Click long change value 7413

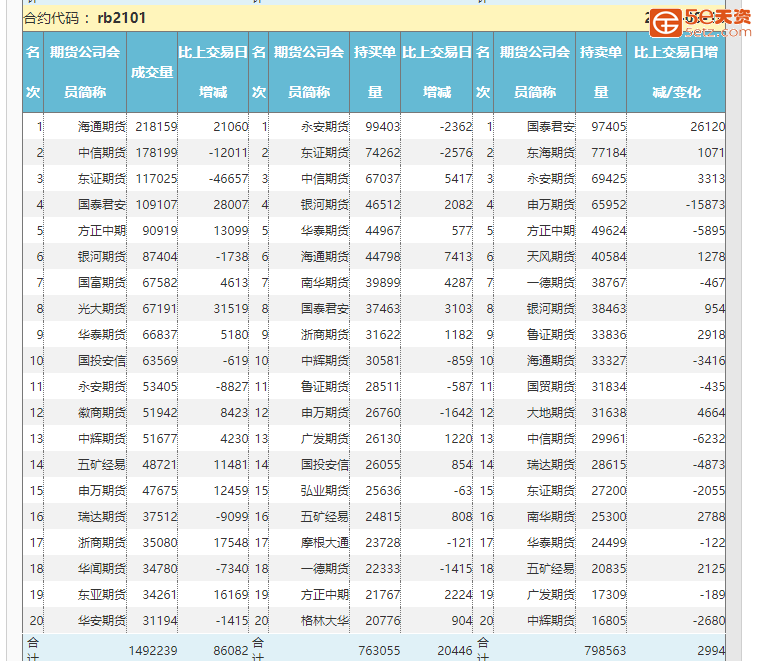tap(458, 257)
